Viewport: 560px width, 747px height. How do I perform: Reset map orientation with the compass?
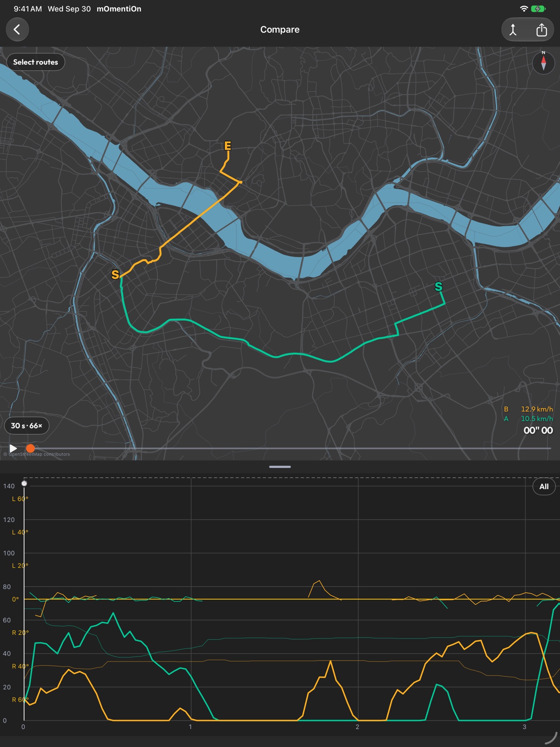click(x=544, y=63)
